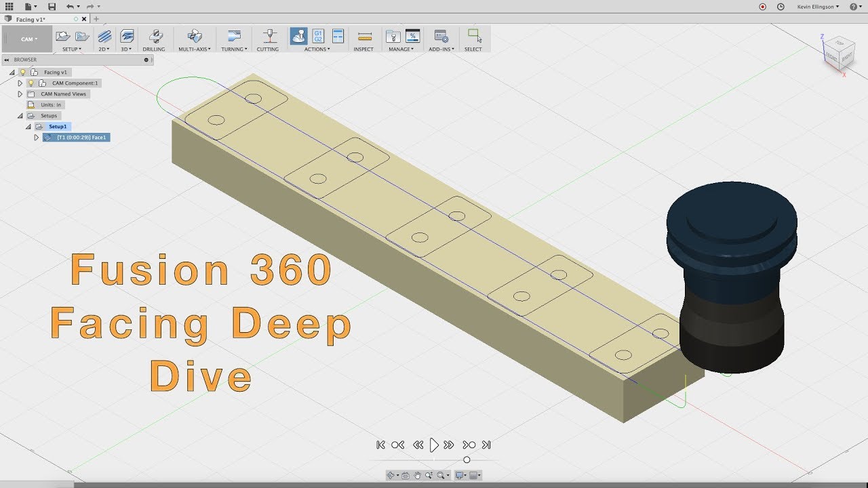The width and height of the screenshot is (868, 488).
Task: Select the 3D milling toolpath icon
Action: click(x=127, y=36)
